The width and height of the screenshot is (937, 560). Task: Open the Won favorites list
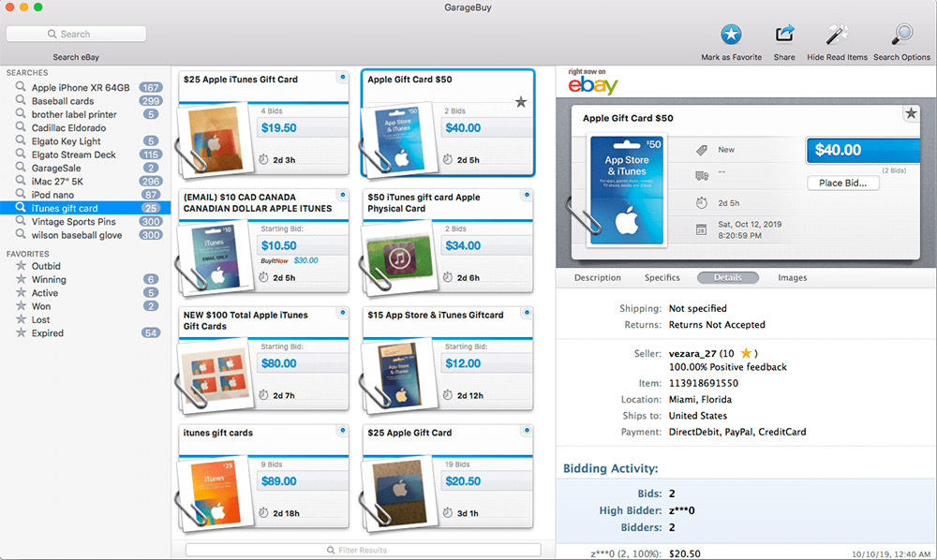point(85,306)
